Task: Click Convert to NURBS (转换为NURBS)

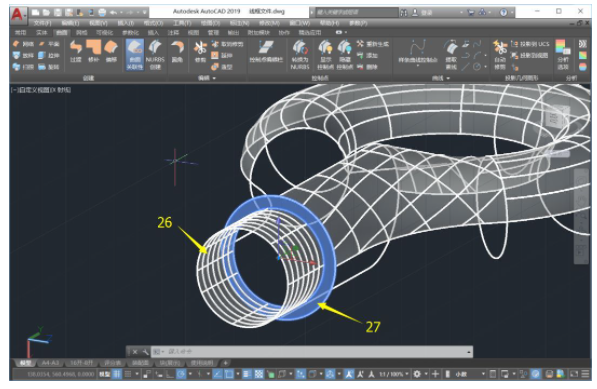Action: 300,54
